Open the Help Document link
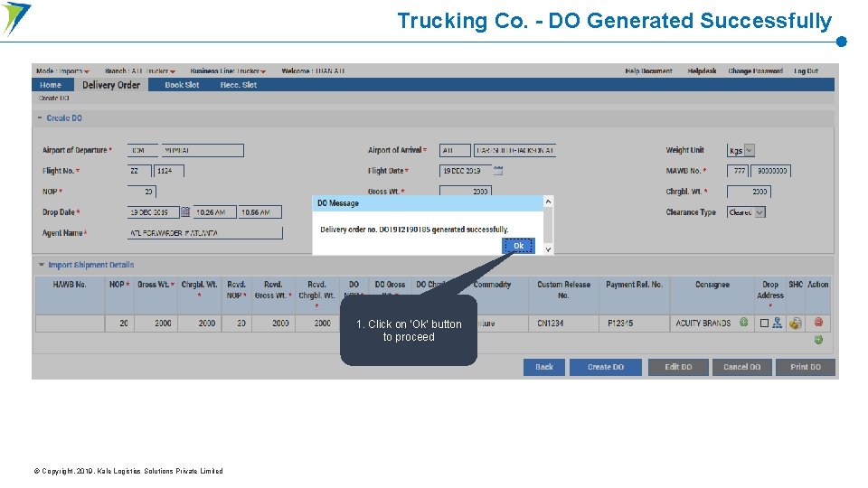Viewport: 868px width, 488px height. 648,70
